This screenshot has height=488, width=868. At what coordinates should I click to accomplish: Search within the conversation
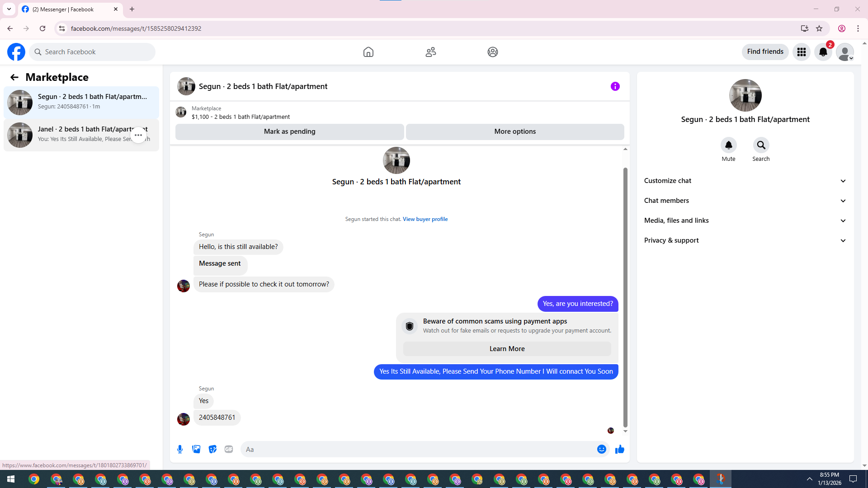(x=761, y=145)
